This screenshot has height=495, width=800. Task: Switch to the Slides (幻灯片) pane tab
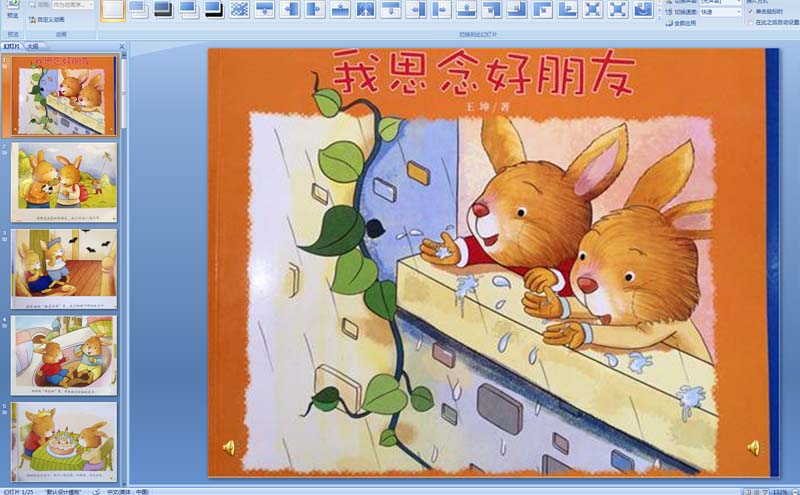pos(12,46)
